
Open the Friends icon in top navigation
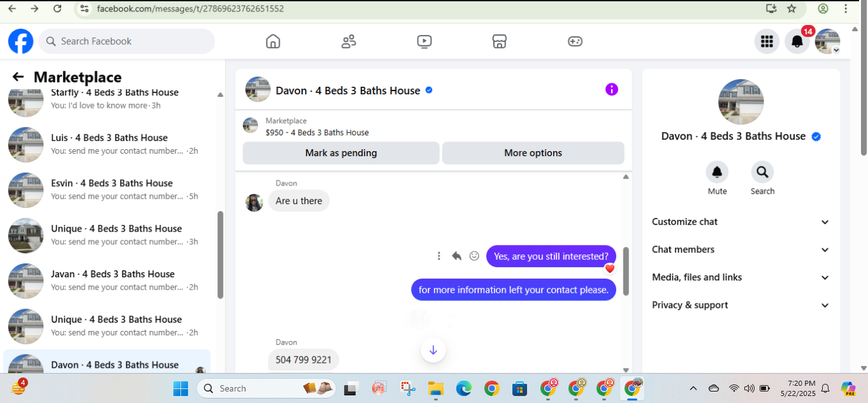349,41
